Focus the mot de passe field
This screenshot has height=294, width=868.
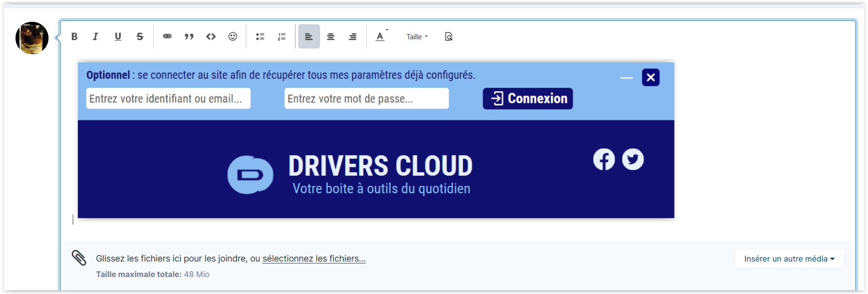367,98
